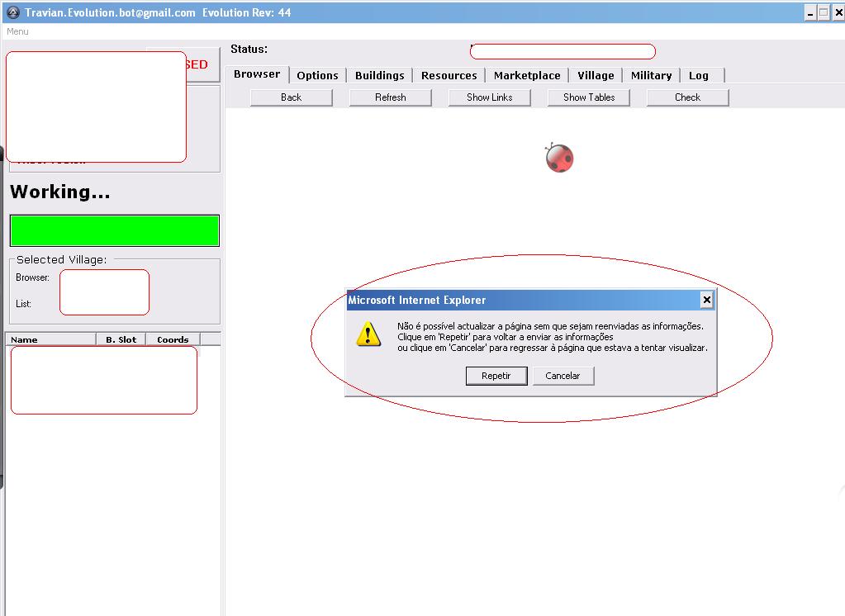Image resolution: width=845 pixels, height=616 pixels.
Task: Close the Microsoft Internet Explorer dialog
Action: point(706,300)
